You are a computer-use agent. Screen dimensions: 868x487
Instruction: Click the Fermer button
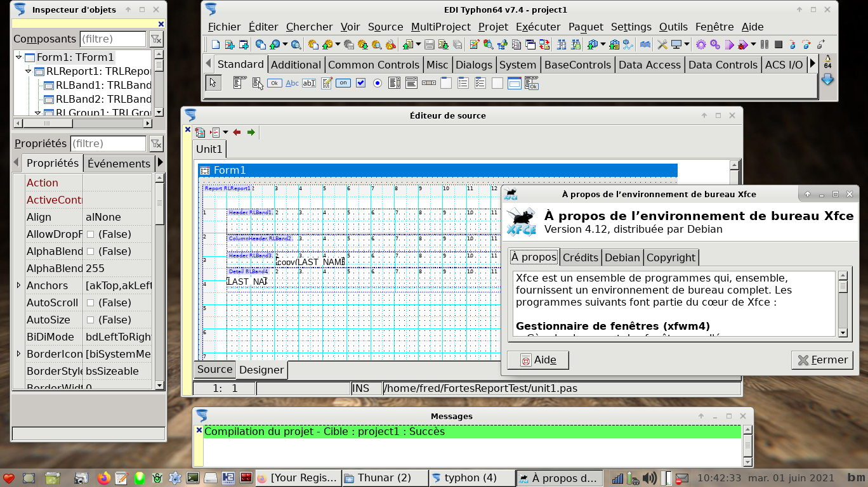coord(822,360)
